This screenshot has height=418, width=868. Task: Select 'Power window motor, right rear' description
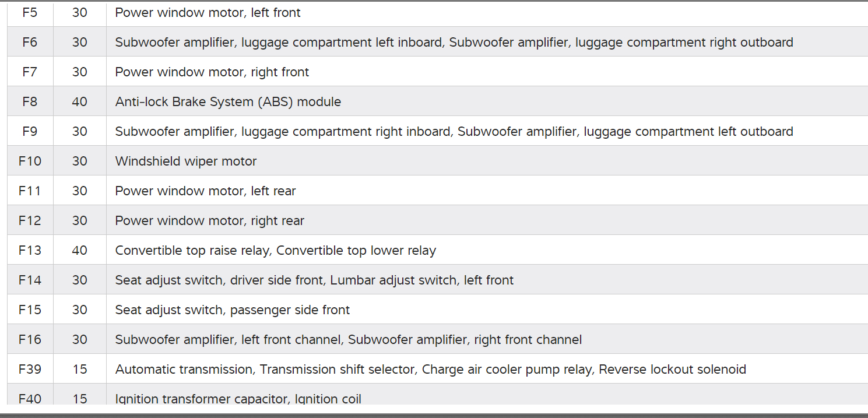tap(209, 220)
